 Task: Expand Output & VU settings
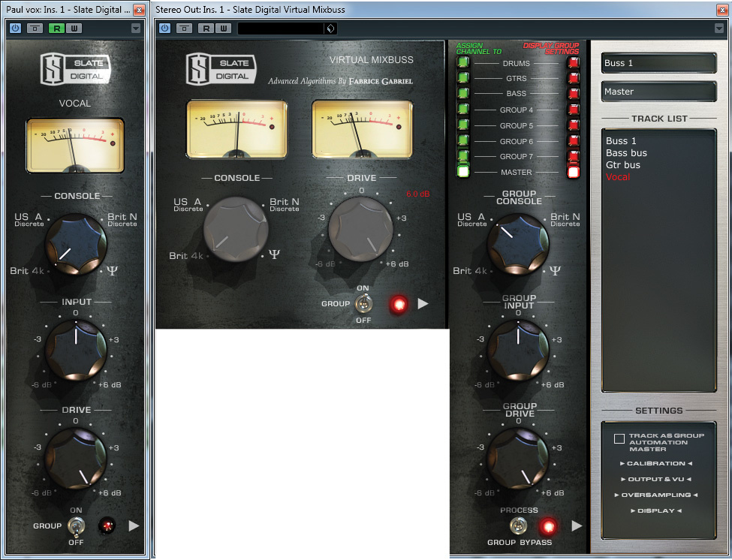point(656,479)
